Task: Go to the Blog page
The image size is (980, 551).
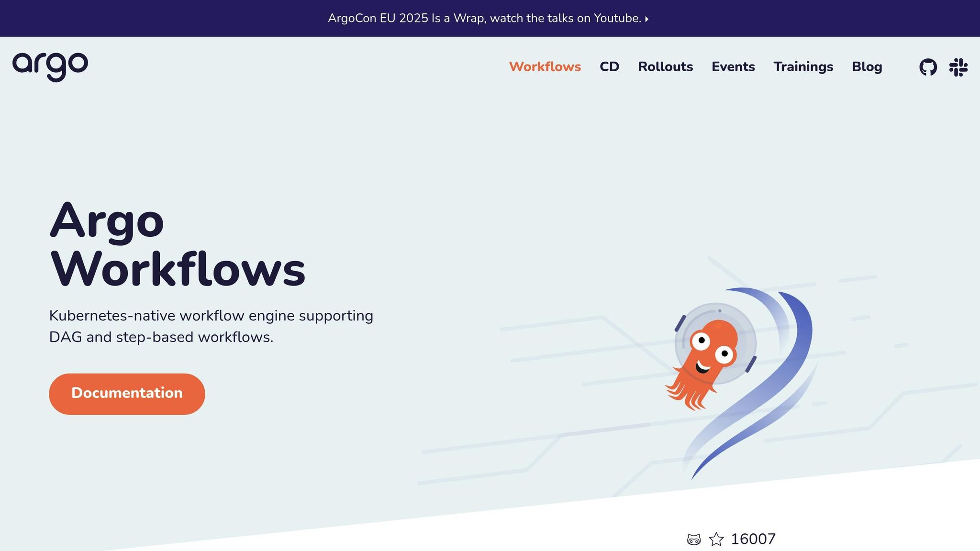Action: point(867,67)
